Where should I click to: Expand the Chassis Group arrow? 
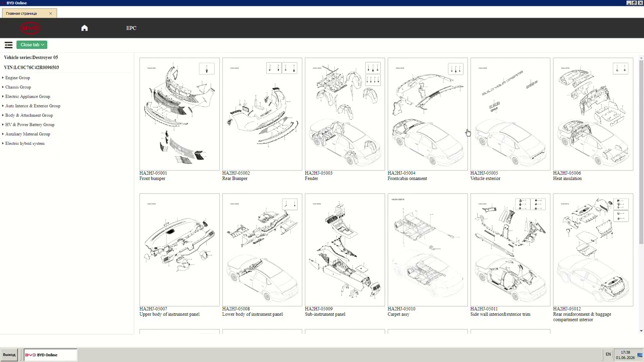(3, 87)
